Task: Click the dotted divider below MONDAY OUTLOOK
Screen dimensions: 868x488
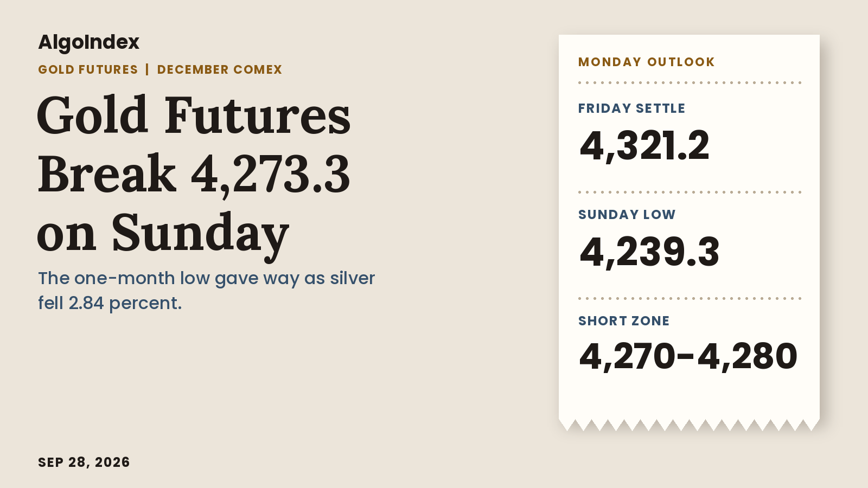Action: (x=690, y=83)
